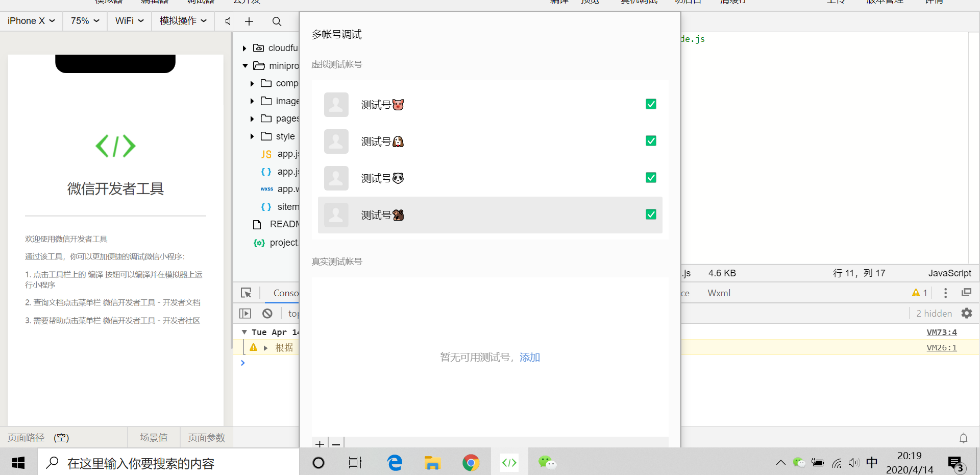
Task: Click avatar of monkey test account
Action: point(336,215)
